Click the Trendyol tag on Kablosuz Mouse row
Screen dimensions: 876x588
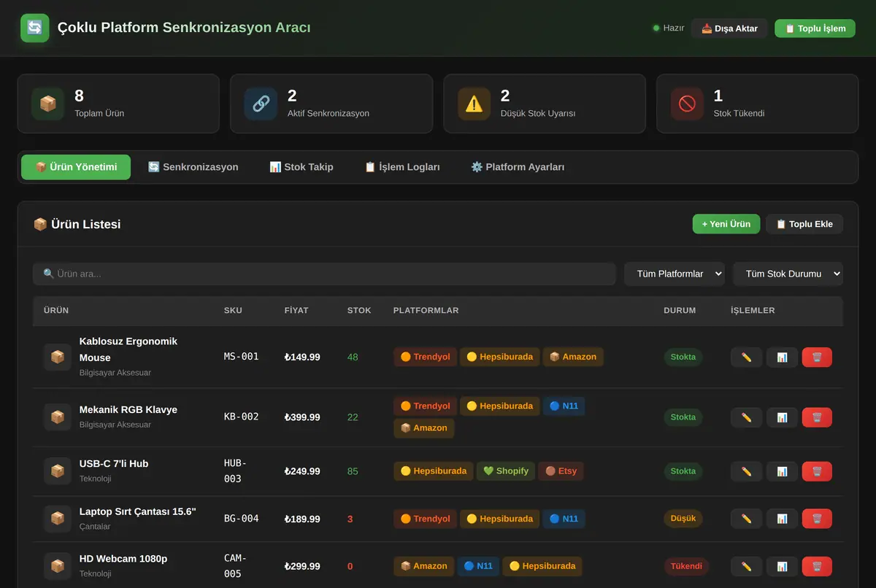426,357
